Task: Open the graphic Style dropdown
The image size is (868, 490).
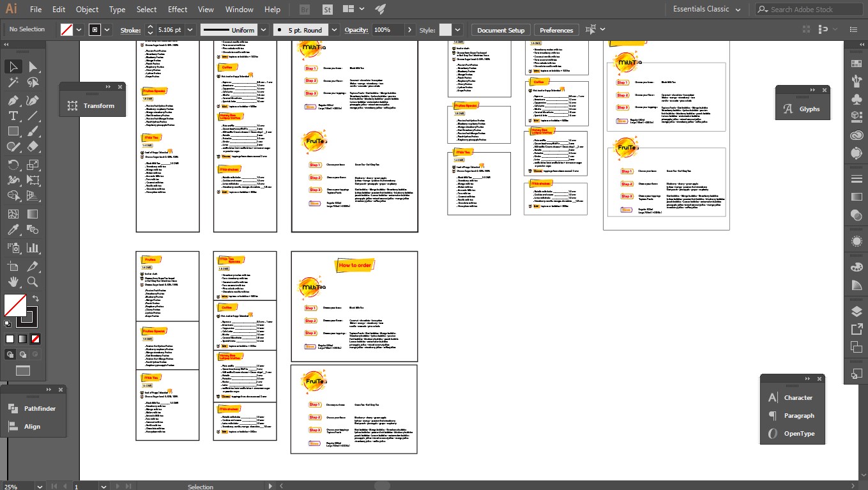Action: (x=459, y=30)
